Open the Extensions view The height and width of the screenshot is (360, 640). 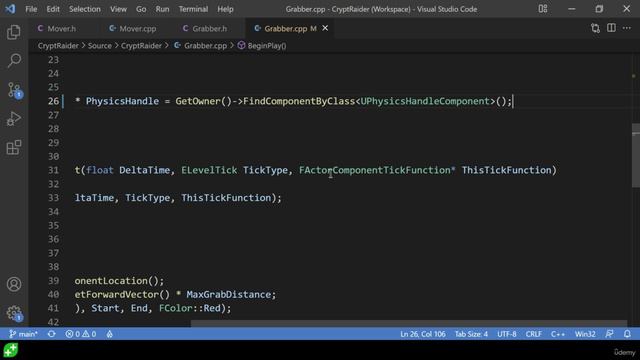pos(13,147)
